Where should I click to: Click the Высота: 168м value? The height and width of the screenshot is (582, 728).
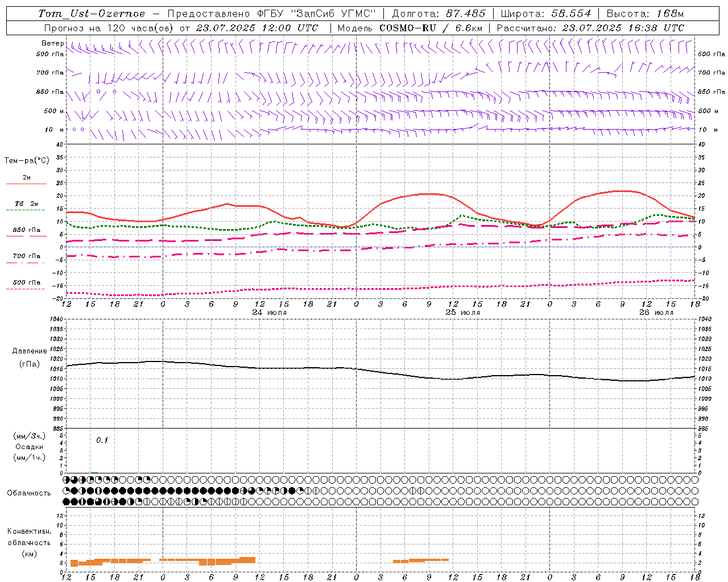[645, 14]
